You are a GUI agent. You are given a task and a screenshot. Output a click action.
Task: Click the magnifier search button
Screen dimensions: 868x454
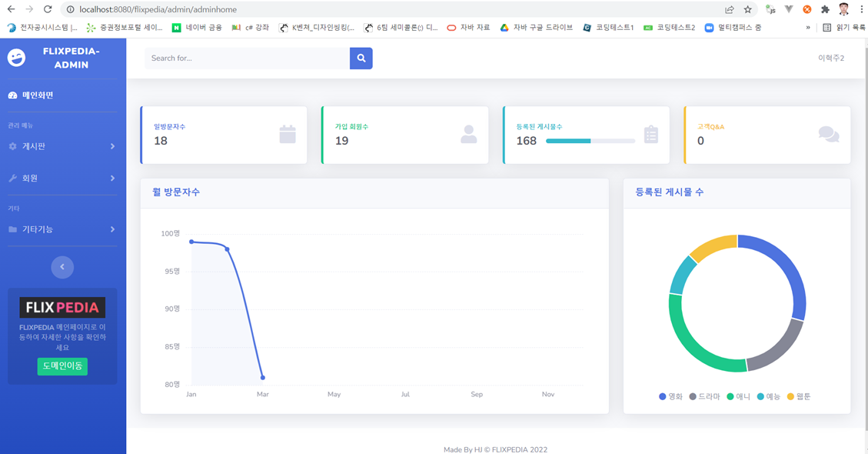pyautogui.click(x=361, y=58)
